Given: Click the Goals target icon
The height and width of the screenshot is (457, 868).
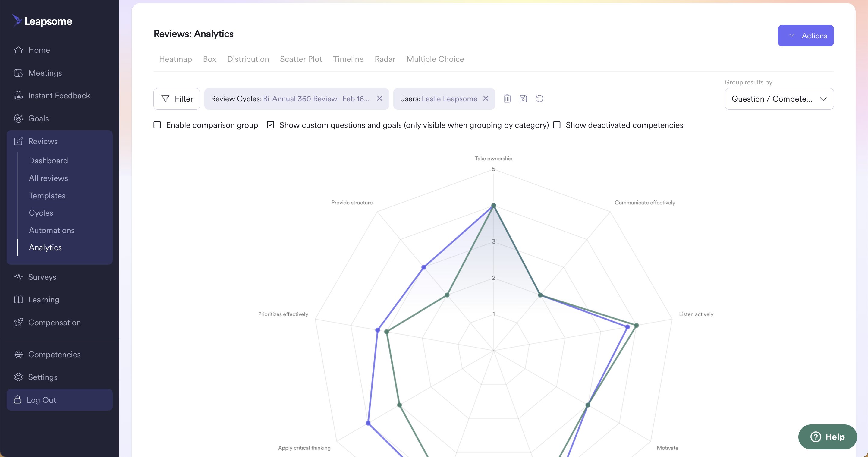Looking at the screenshot, I should (x=18, y=118).
